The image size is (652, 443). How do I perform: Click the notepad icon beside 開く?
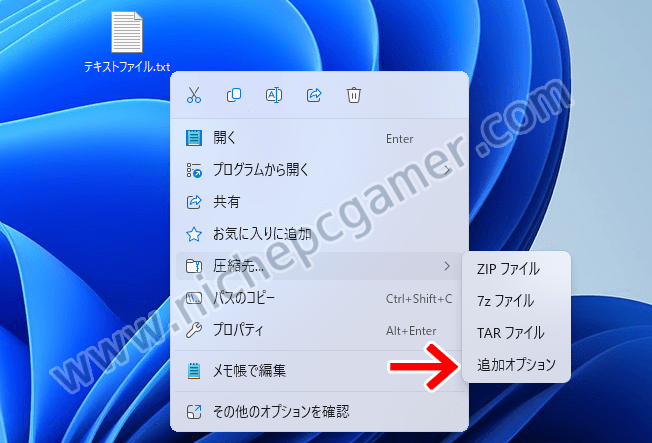click(194, 138)
